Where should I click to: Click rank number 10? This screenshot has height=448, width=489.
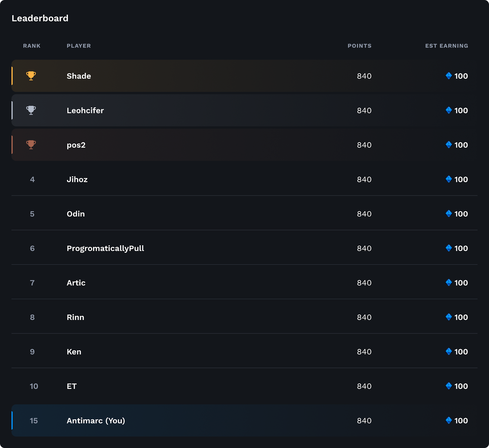coord(34,386)
